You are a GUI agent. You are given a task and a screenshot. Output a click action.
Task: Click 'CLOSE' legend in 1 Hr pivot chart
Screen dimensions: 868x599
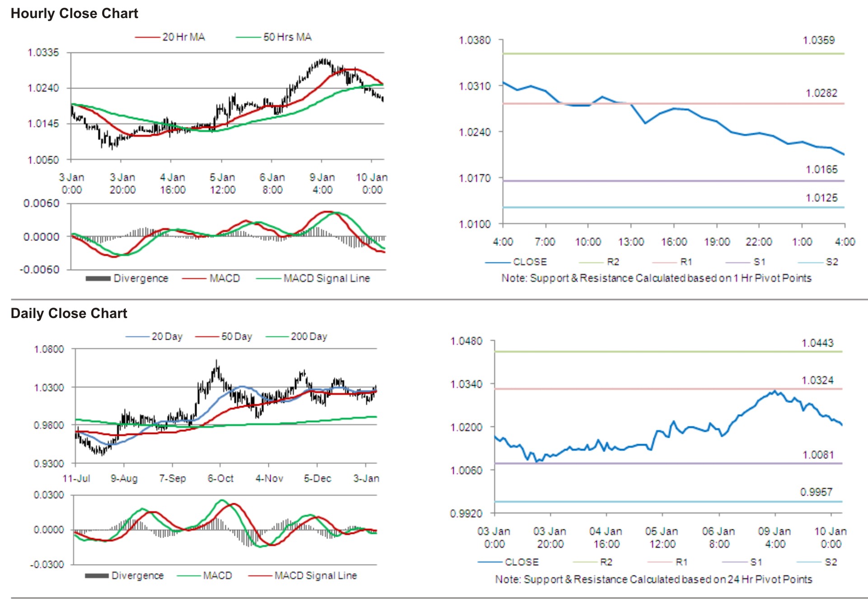[x=530, y=262]
